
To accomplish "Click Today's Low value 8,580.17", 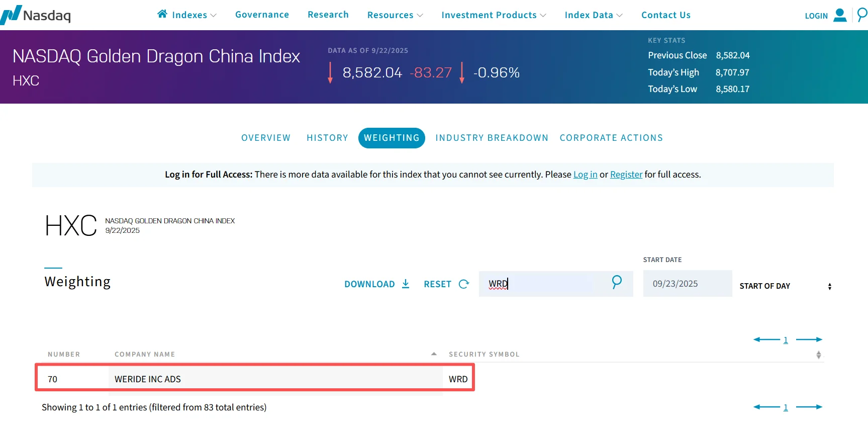I will 733,89.
